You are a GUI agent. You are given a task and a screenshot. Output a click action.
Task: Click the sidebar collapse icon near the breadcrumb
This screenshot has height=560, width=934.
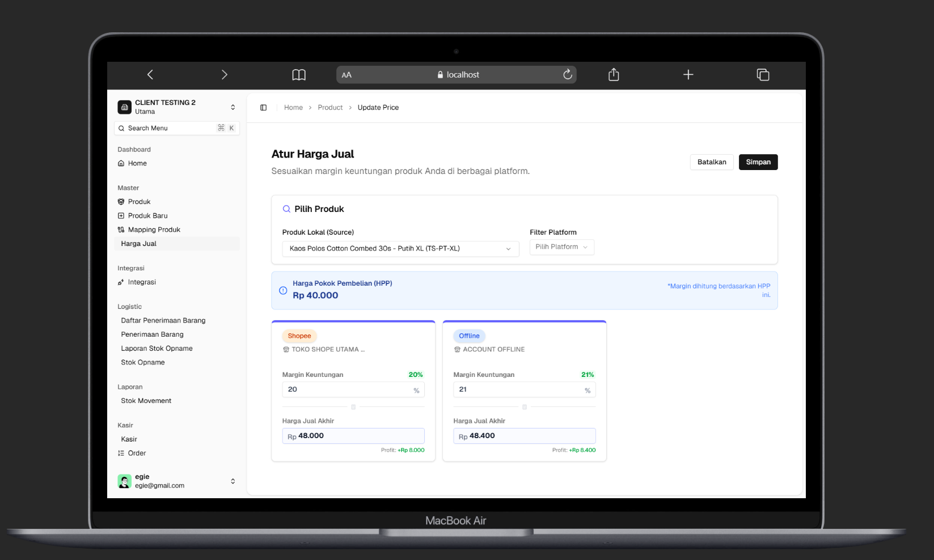tap(263, 107)
